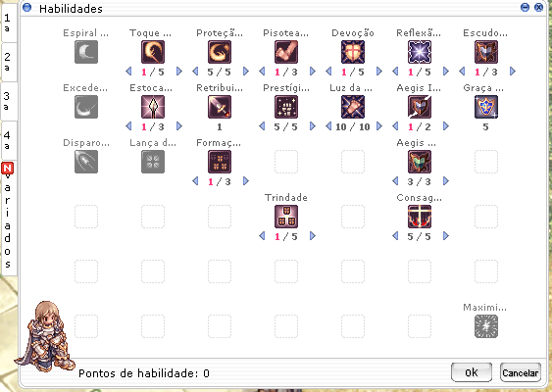Open the Variados tab with N badge
Screen dimensions: 552x392
point(8,219)
